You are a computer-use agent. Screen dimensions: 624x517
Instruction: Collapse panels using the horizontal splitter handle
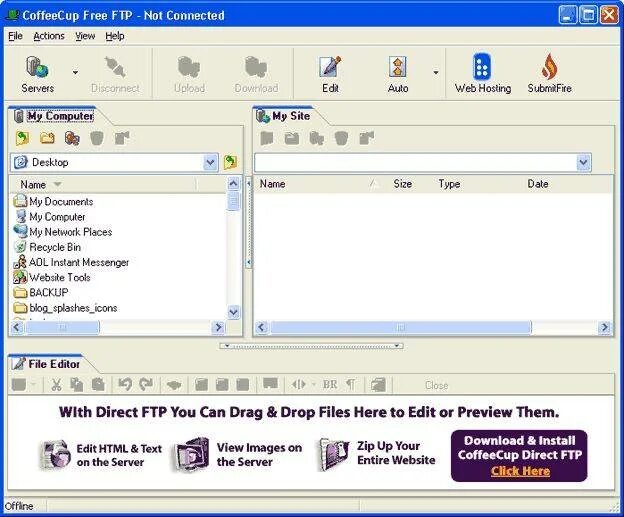tap(312, 345)
